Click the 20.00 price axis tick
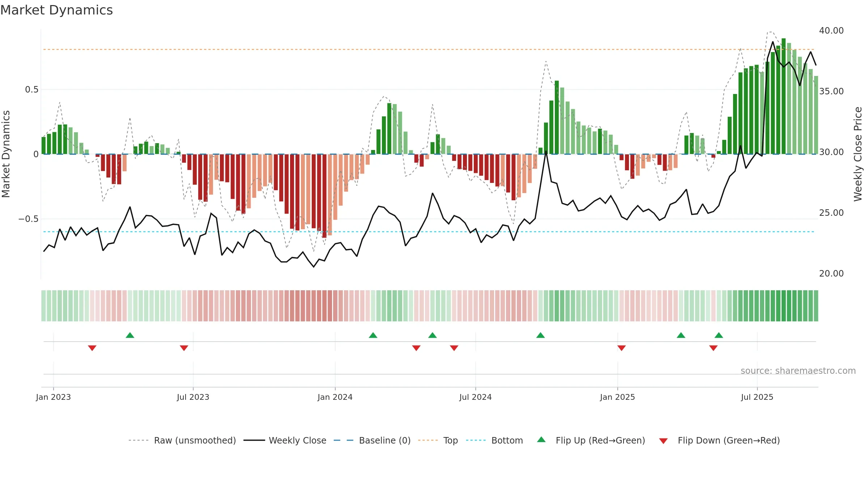 831,273
